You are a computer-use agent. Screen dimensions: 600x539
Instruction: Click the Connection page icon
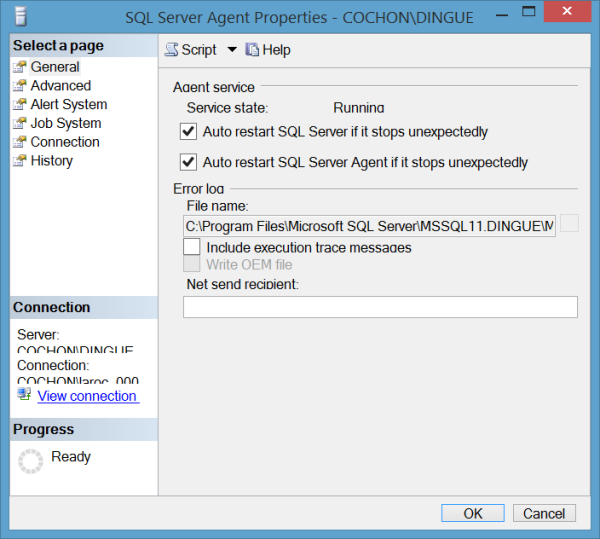[20, 142]
